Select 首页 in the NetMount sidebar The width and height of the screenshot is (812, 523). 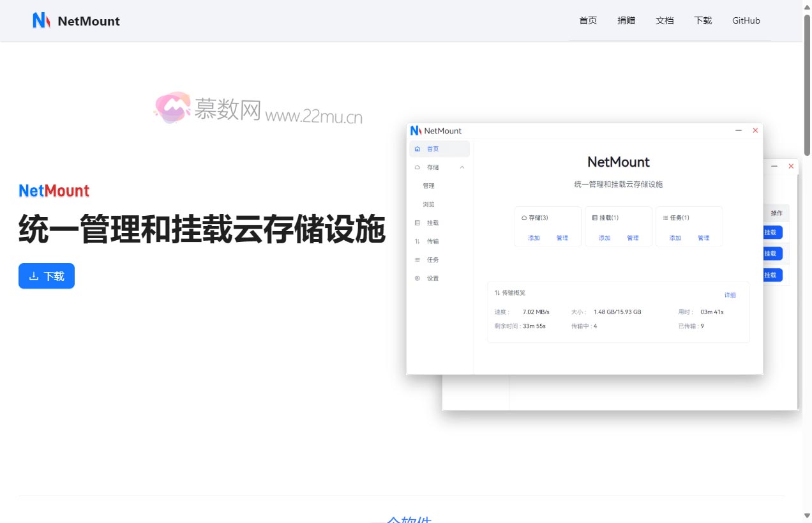[x=432, y=148]
